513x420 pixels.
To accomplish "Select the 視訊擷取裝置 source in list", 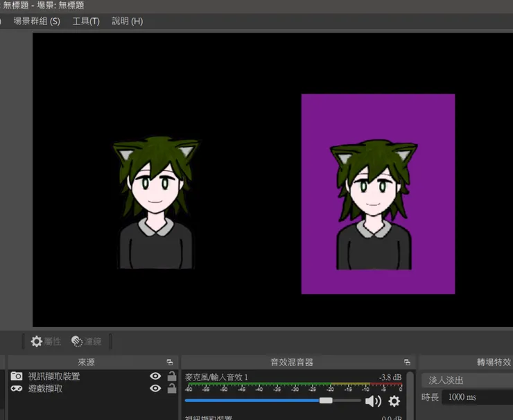I will (53, 376).
